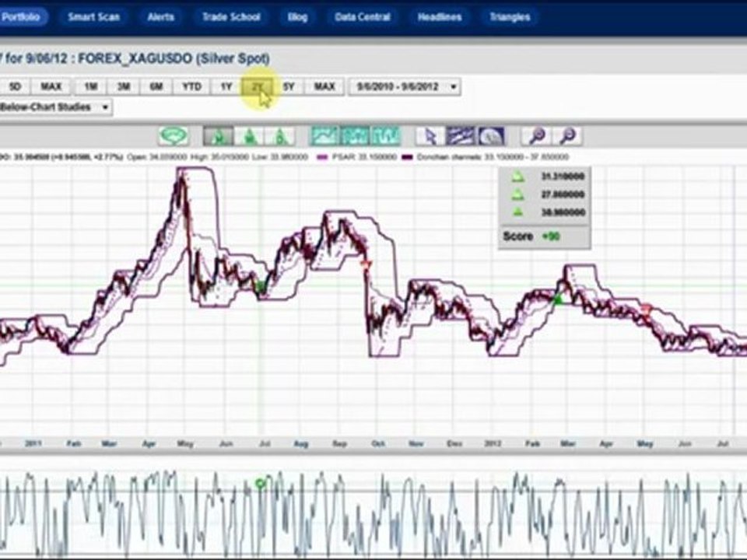
Task: Select the highlighted 2Y range button
Action: pyautogui.click(x=258, y=86)
